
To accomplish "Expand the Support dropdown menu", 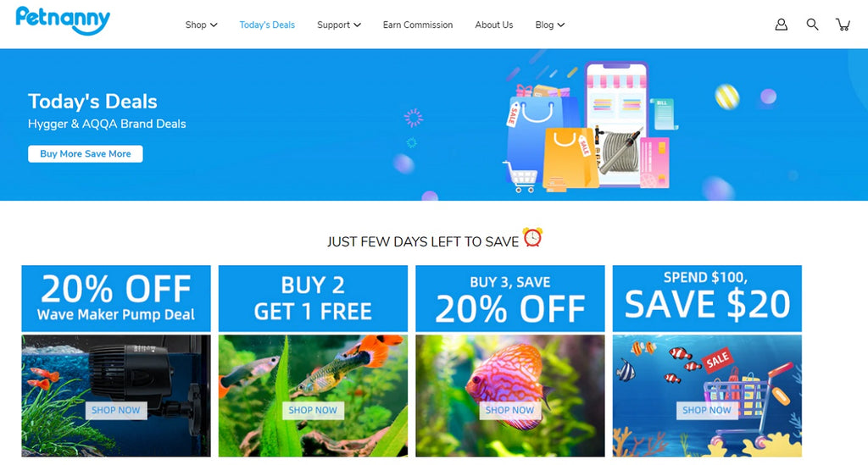I will pyautogui.click(x=339, y=25).
